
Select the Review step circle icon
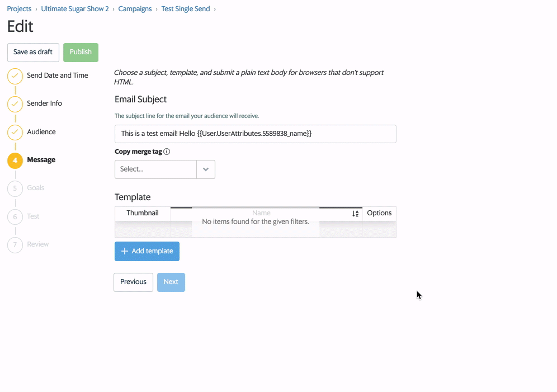click(x=15, y=244)
